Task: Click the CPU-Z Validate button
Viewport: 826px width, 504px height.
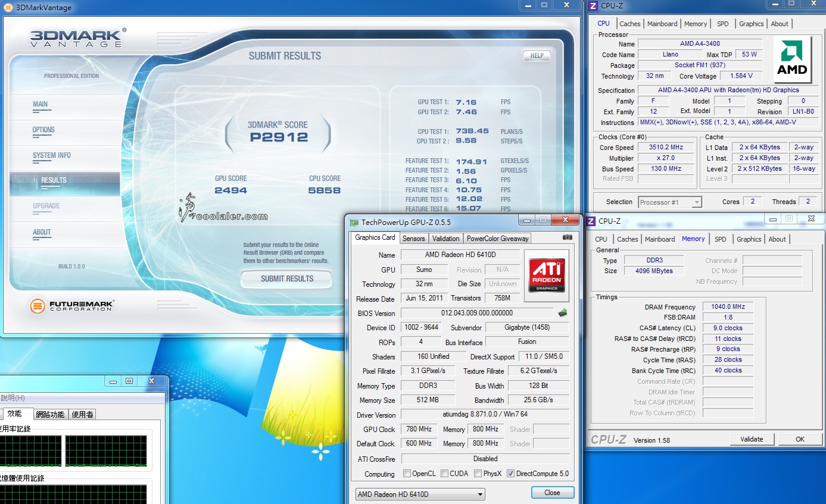Action: [752, 439]
